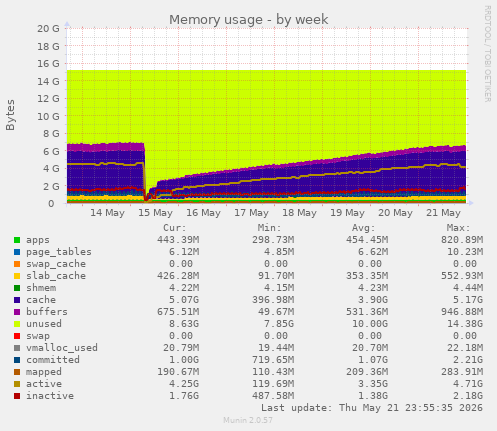Viewport: 497px width, 431px height.
Task: Click the '20 G' y-axis tick label
Action: pos(48,29)
